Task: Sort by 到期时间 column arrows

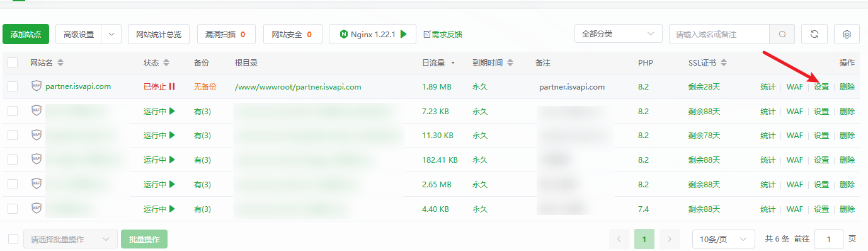Action: 510,63
